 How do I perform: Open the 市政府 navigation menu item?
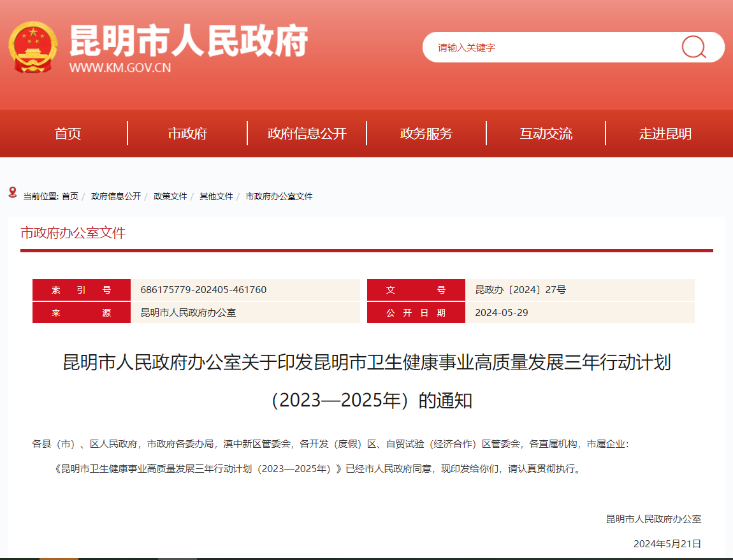coord(187,134)
